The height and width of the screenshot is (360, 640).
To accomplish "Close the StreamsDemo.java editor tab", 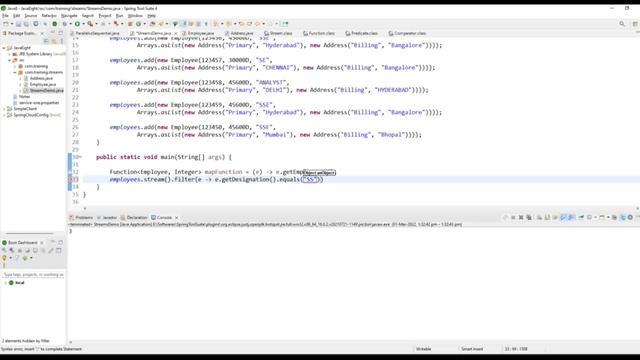I will 176,33.
